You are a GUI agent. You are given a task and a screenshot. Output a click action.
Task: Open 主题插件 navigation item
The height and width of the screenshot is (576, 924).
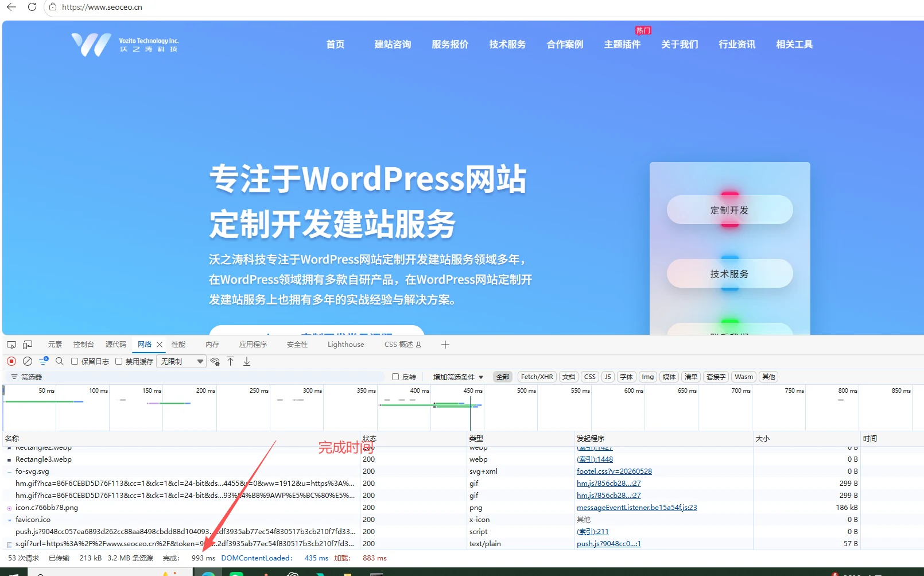click(622, 44)
